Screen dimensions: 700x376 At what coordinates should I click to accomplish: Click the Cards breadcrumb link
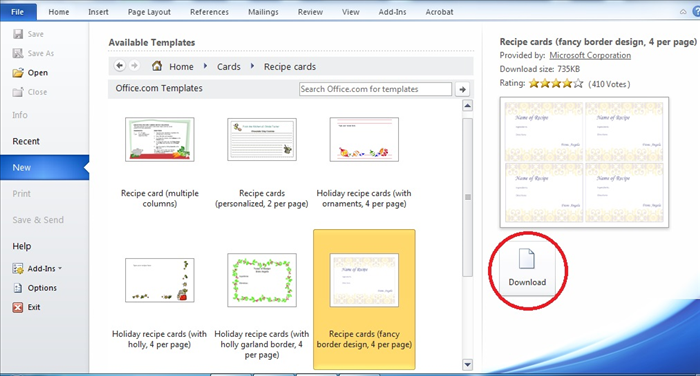[229, 67]
